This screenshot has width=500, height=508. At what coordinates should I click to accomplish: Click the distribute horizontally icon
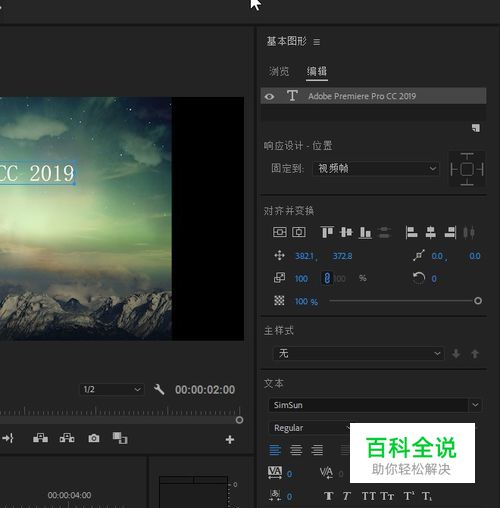469,232
